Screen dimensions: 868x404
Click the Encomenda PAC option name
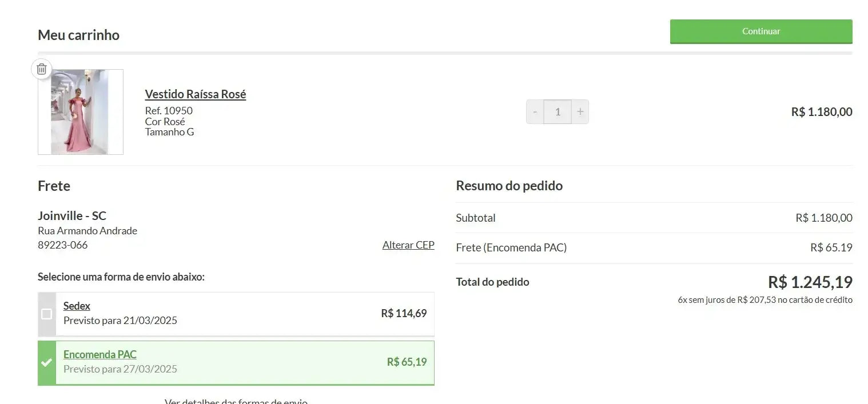[100, 354]
